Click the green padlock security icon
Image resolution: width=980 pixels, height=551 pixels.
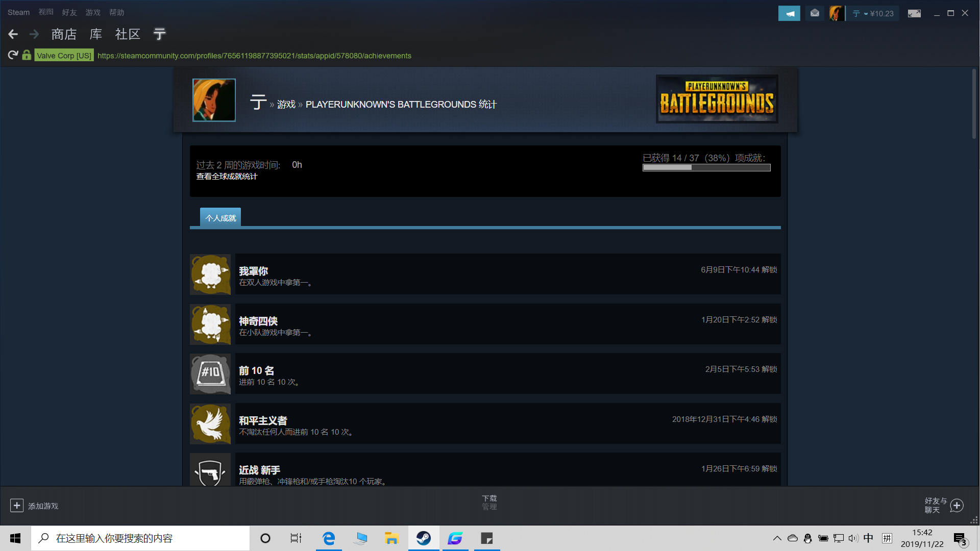[x=27, y=55]
